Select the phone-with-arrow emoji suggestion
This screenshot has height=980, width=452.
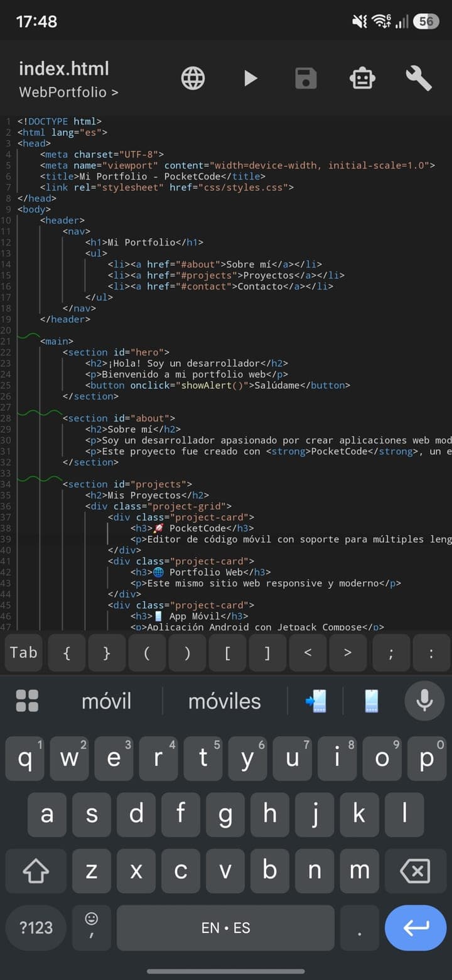pos(316,701)
